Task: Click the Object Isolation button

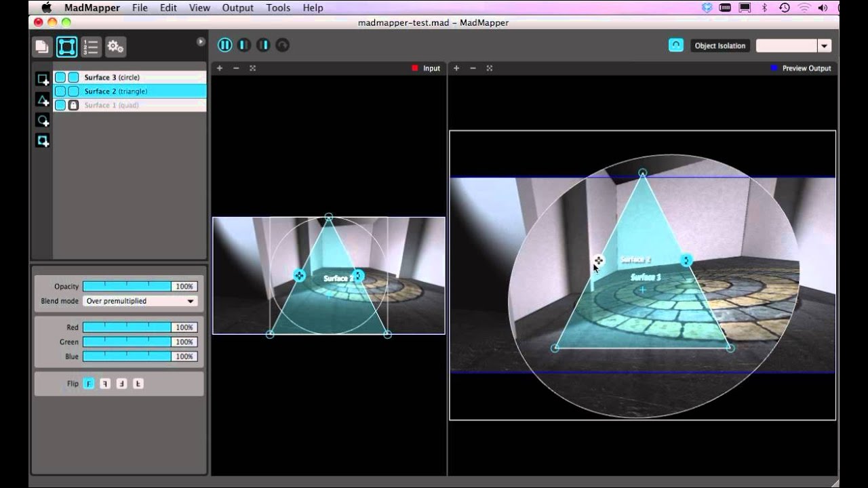Action: pos(720,45)
